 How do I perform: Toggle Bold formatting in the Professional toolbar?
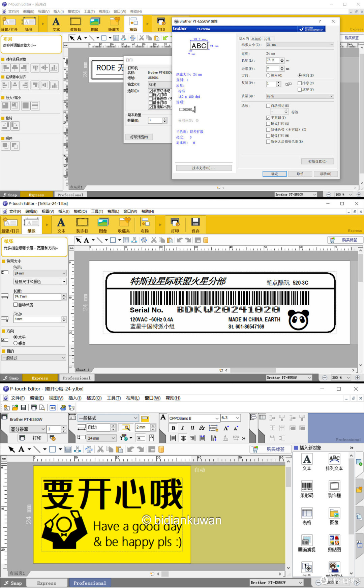pos(173,428)
